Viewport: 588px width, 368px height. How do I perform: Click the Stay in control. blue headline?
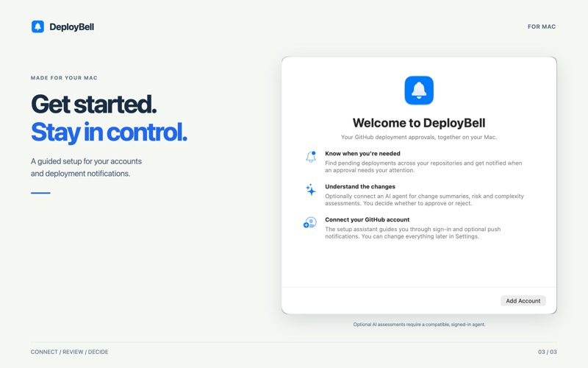point(109,132)
